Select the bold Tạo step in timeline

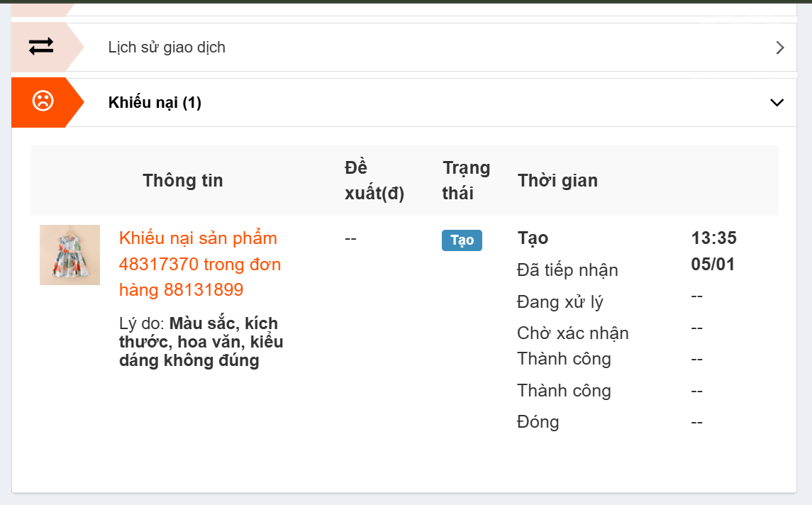point(533,238)
